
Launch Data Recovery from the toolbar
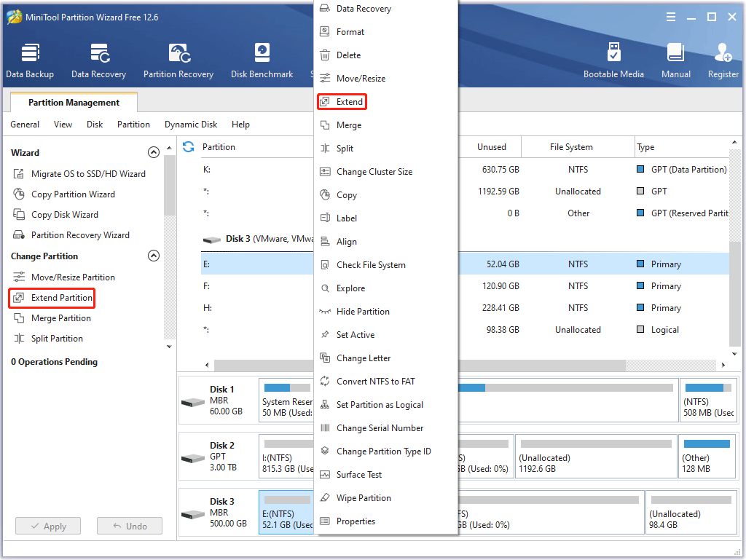coord(98,60)
